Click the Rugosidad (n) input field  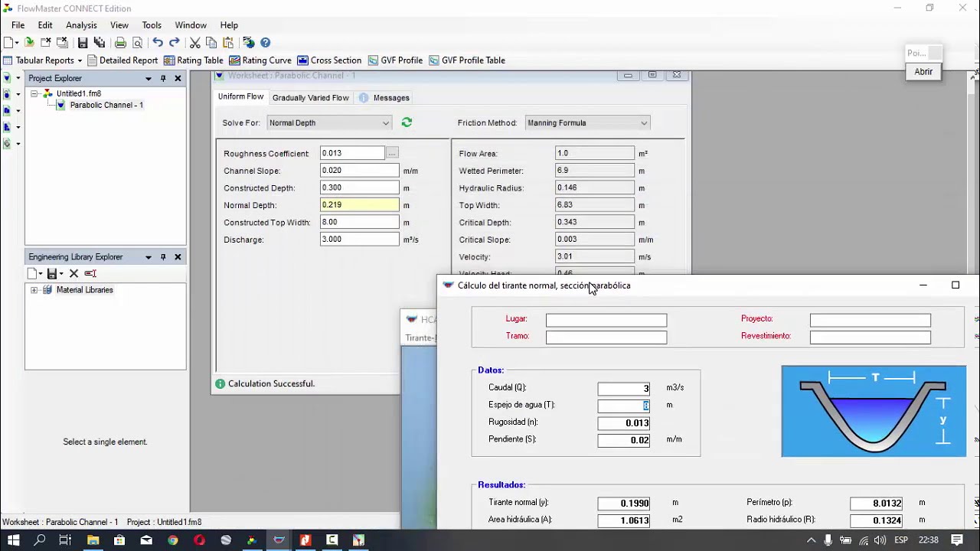click(624, 422)
